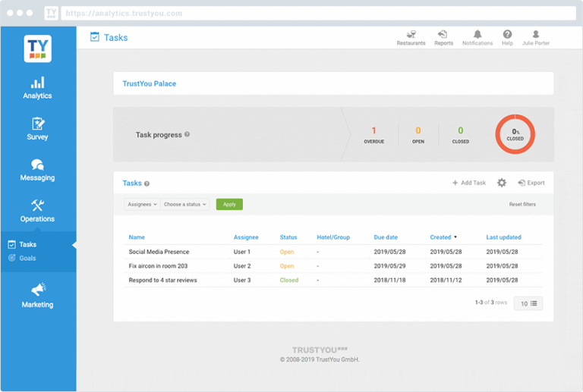Sort by the Status column header
Screen dimensions: 583x392
click(288, 237)
